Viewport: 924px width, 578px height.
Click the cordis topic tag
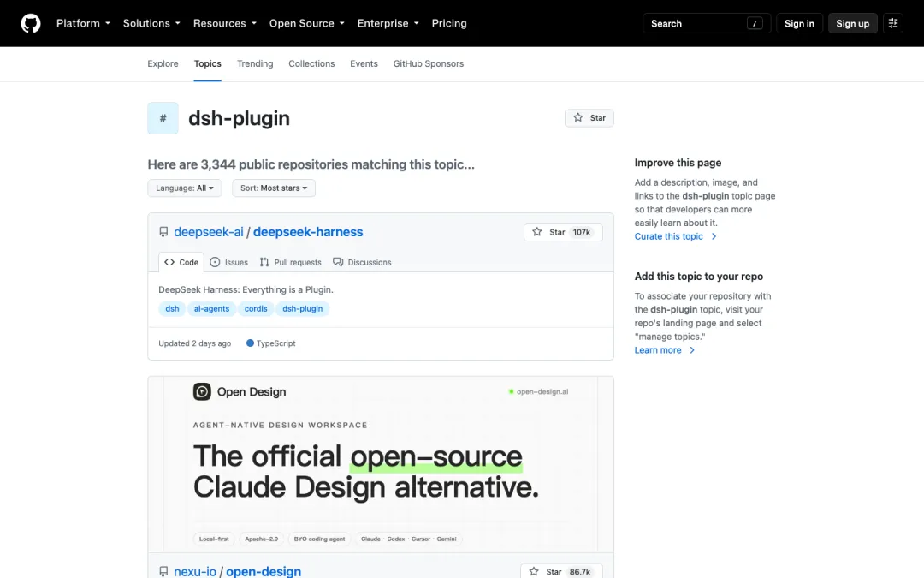[x=256, y=309]
